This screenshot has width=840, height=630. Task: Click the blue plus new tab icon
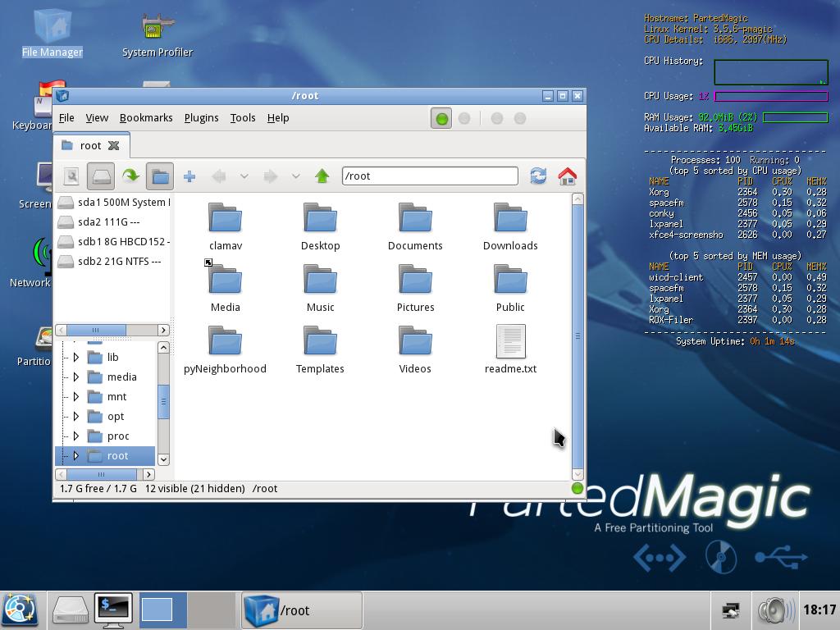(189, 176)
